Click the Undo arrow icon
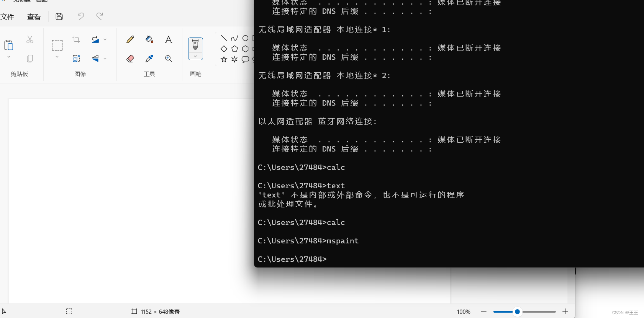 click(80, 16)
